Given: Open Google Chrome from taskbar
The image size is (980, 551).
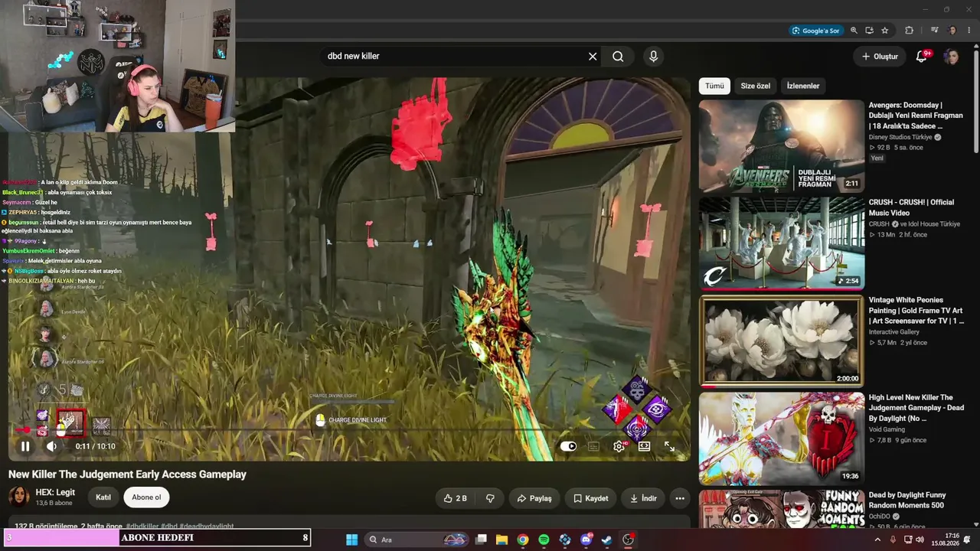Looking at the screenshot, I should point(522,540).
